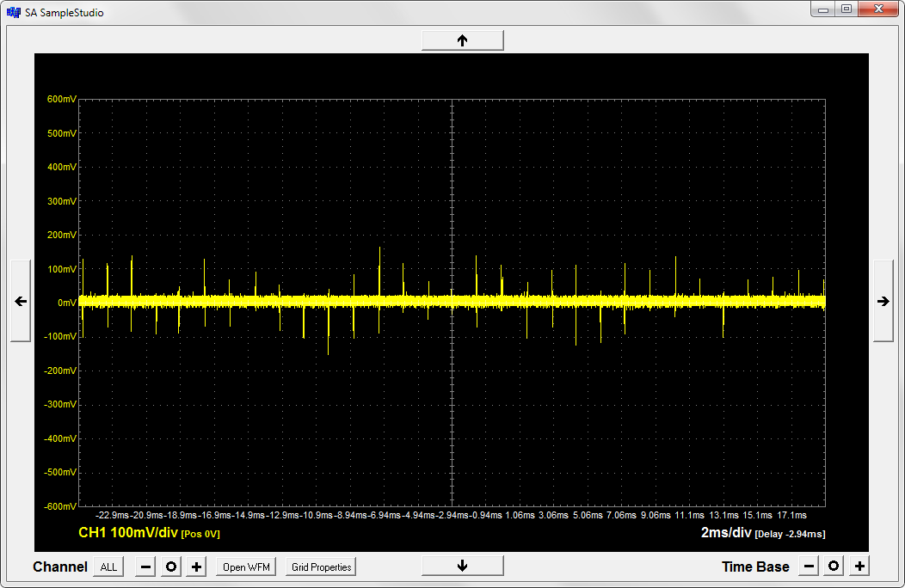Click the CH1 100mV/div label
Screen dimensions: 905x588
pyautogui.click(x=128, y=533)
